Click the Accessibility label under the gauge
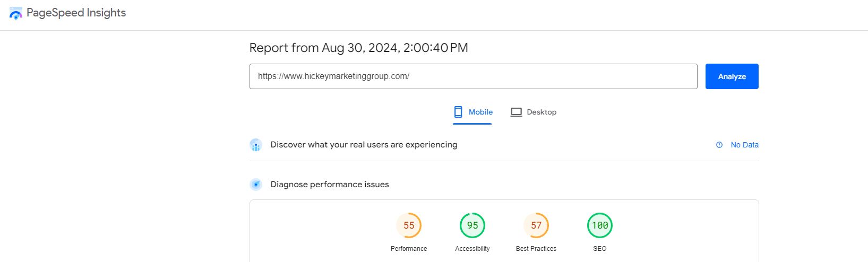 (x=472, y=249)
